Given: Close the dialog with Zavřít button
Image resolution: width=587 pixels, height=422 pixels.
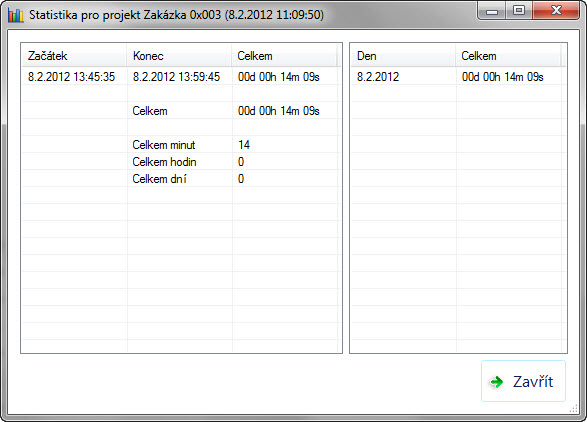Looking at the screenshot, I should coord(523,381).
